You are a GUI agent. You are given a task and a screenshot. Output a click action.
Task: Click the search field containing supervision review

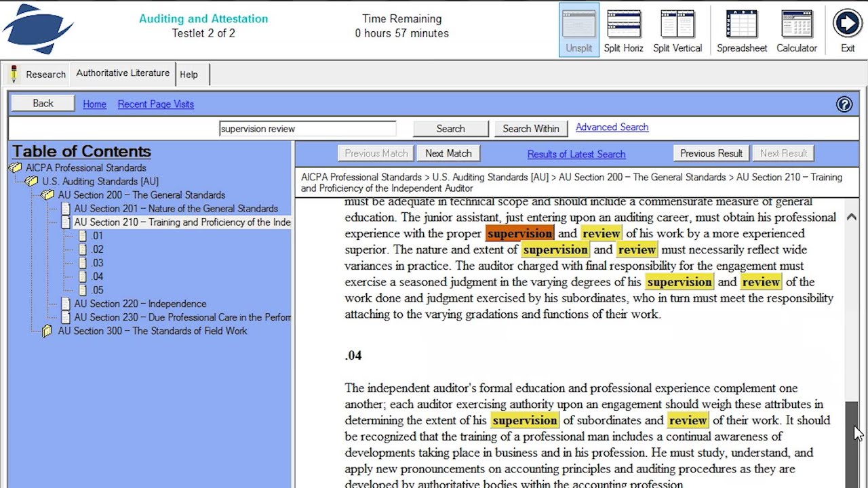(307, 129)
